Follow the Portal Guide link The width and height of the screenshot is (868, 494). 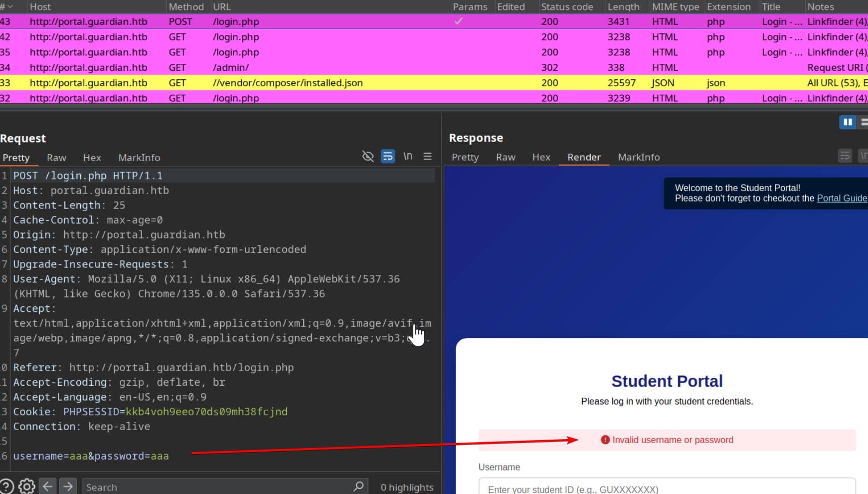click(842, 198)
